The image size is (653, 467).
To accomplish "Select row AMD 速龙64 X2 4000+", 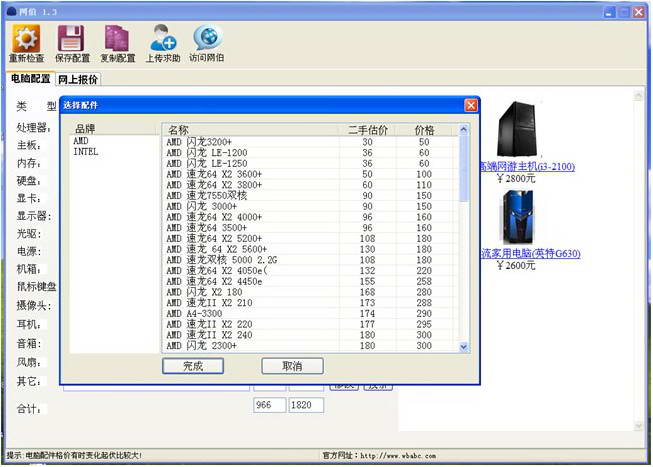I will pos(309,217).
